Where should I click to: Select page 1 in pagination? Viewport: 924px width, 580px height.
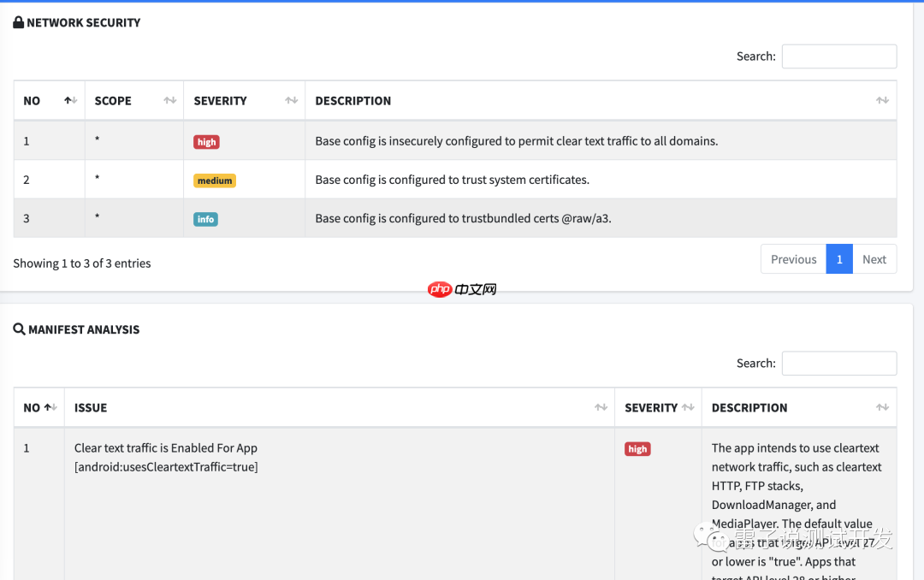[839, 259]
